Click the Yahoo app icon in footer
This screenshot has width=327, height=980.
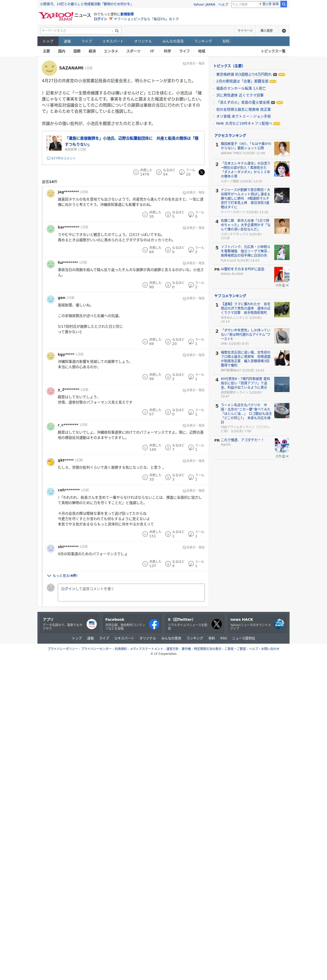[x=92, y=624]
